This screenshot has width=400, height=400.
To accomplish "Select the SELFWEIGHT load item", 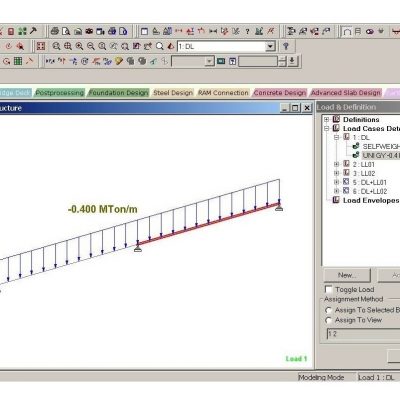I will 381,146.
